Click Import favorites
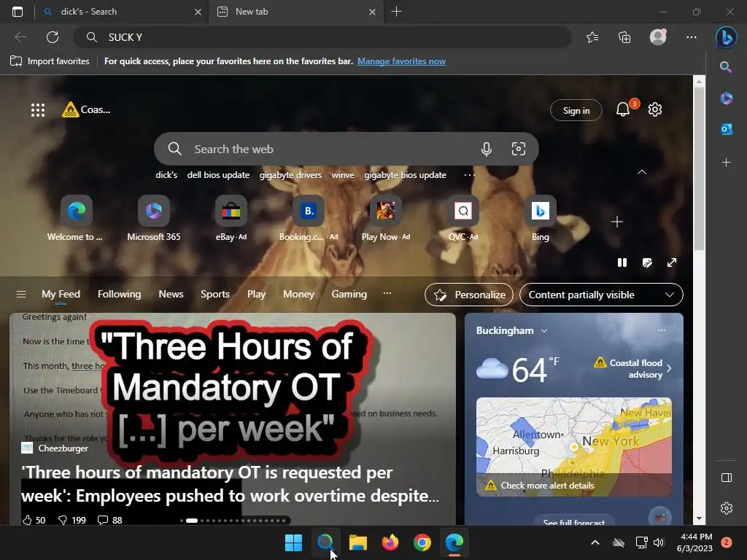Screen dimensions: 747x560 50,61
